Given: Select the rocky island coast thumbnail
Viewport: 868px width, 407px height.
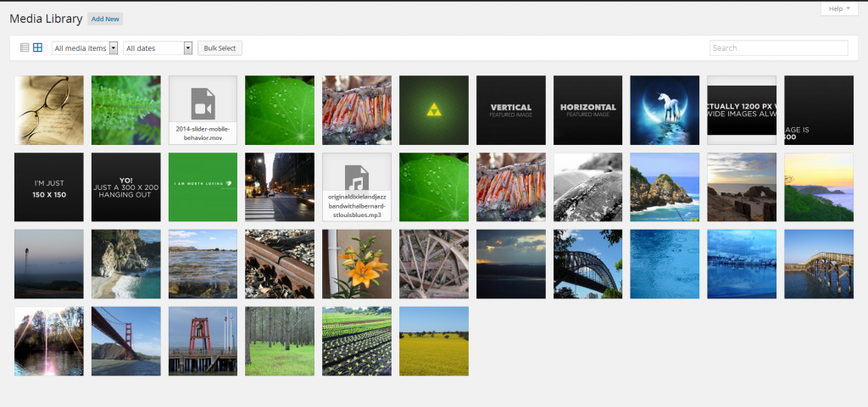Looking at the screenshot, I should [x=665, y=187].
